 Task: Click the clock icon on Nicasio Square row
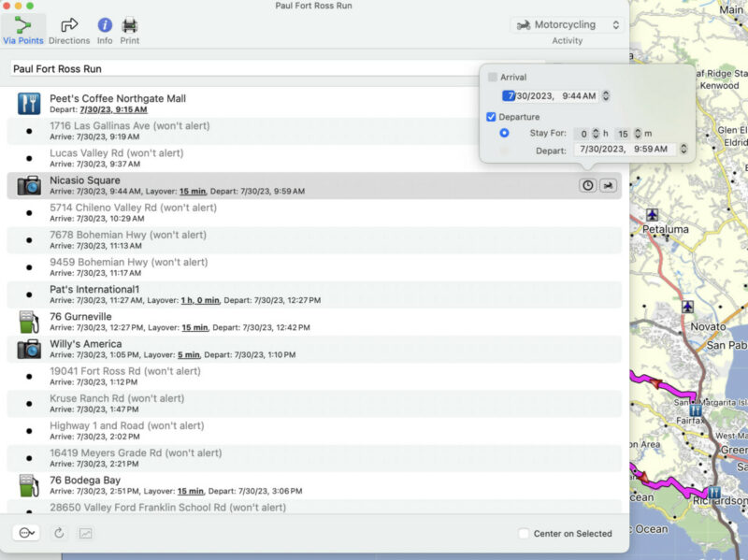[587, 185]
